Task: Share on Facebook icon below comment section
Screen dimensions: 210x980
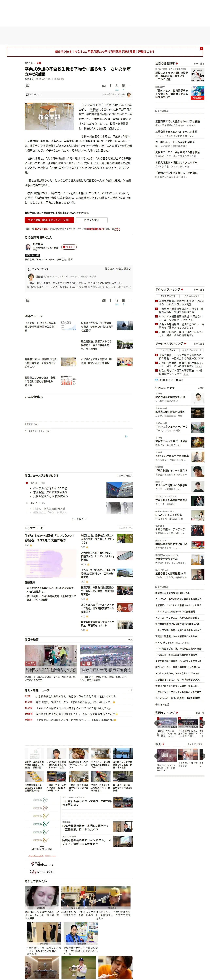Action: (111, 301)
